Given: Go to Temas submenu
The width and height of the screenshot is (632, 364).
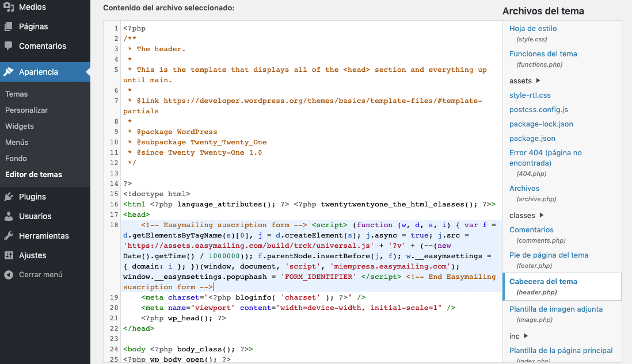Looking at the screenshot, I should click(x=17, y=94).
